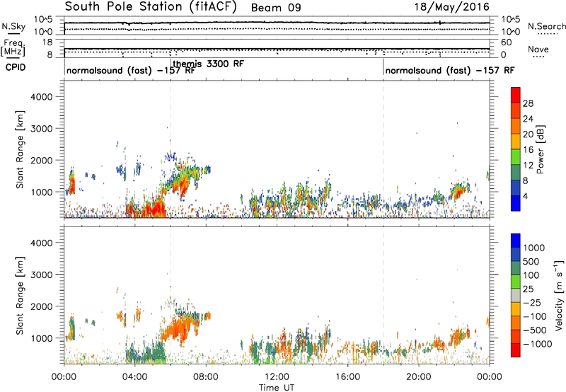Image resolution: width=566 pixels, height=392 pixels.
Task: Click the 'N.Search' legend label
Action: pos(546,26)
